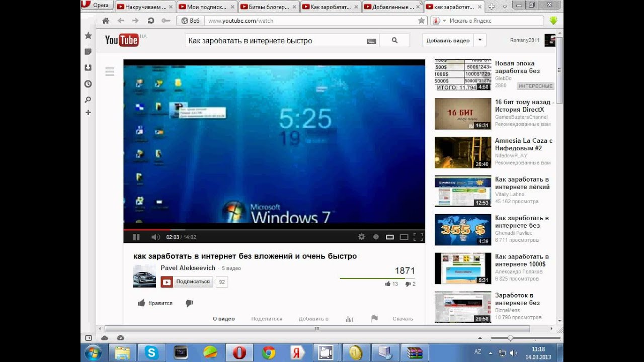Open downloads via green arrow icon
This screenshot has height=362, width=644.
pyautogui.click(x=553, y=21)
